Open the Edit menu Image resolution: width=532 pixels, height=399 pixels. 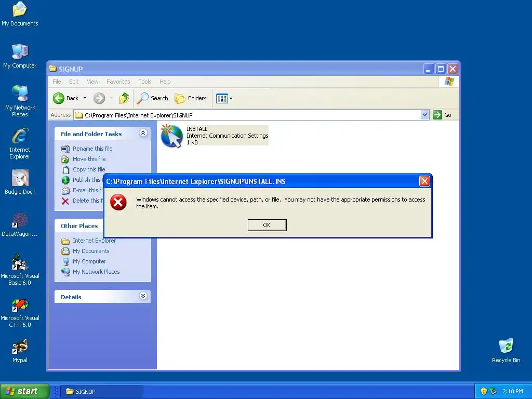pyautogui.click(x=74, y=82)
